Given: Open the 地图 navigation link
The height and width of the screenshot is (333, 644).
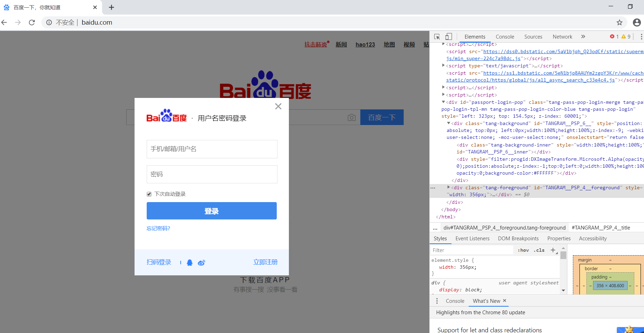Looking at the screenshot, I should 389,44.
